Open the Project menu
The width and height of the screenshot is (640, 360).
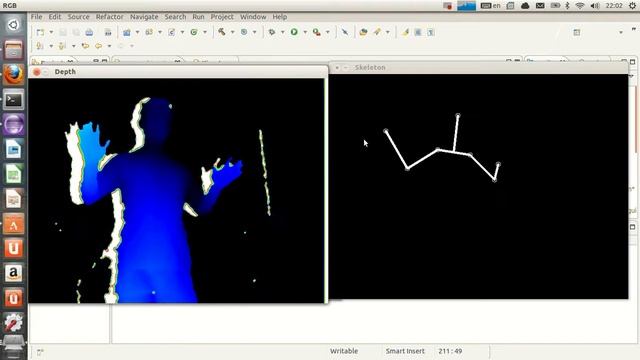tap(222, 17)
